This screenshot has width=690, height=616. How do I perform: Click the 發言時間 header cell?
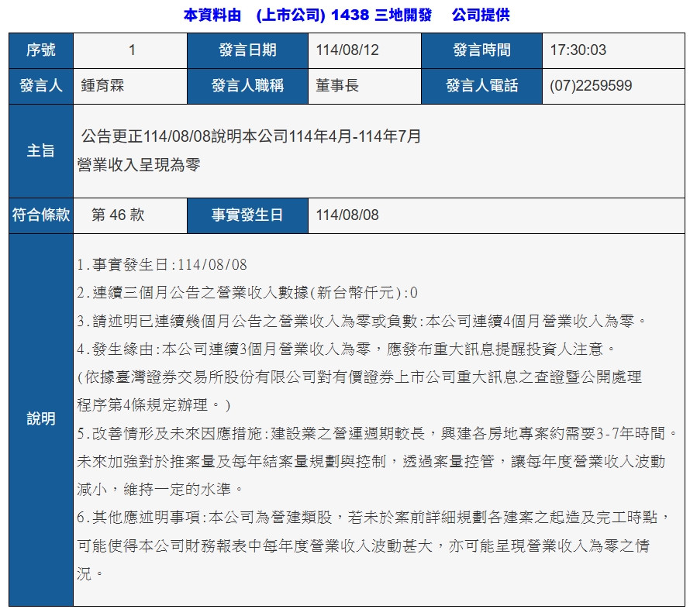point(481,50)
